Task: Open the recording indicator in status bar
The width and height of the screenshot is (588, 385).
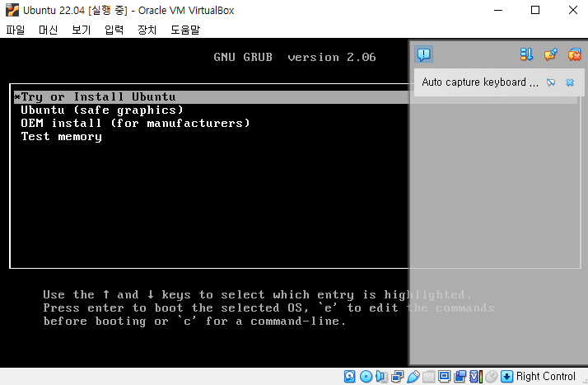Action: click(460, 377)
